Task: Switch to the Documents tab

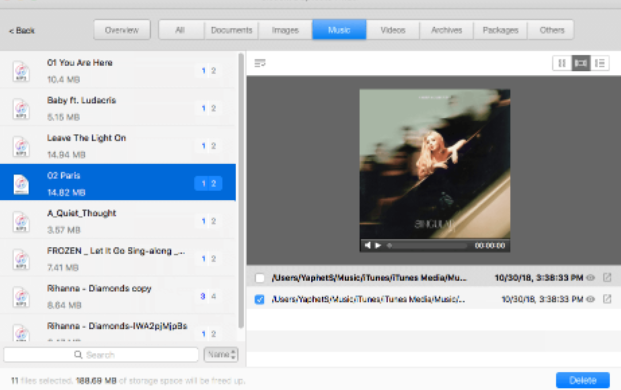Action: click(x=231, y=30)
